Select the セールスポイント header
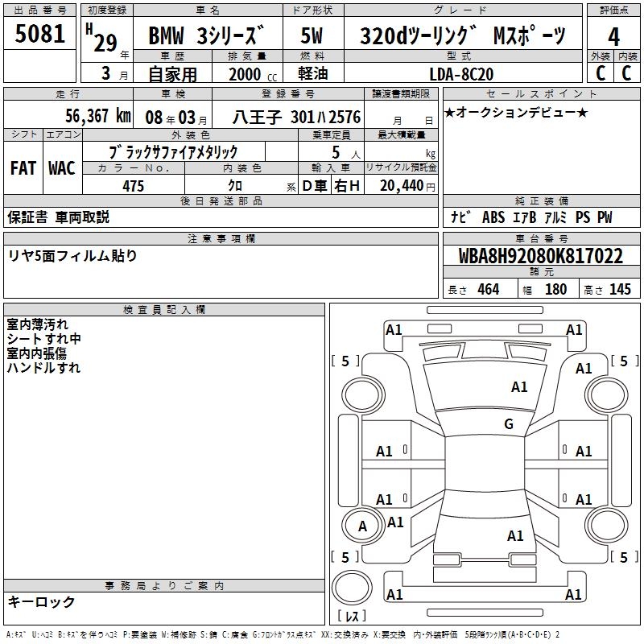Viewport: 644px width, 644px height. tap(541, 94)
